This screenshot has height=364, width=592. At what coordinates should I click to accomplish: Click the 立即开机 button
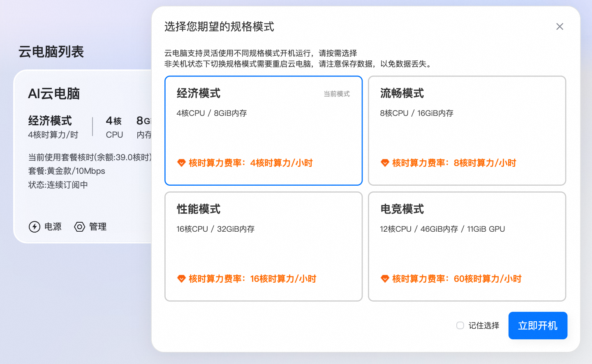pyautogui.click(x=538, y=325)
